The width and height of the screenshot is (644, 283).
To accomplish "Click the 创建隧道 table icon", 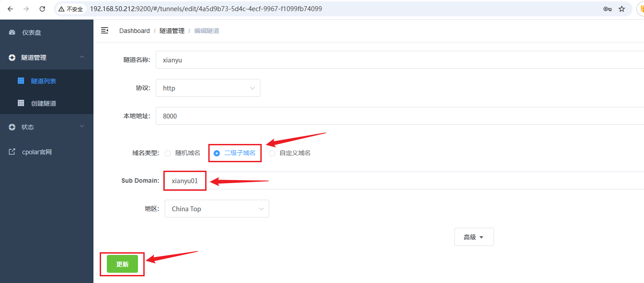I will click(x=20, y=103).
